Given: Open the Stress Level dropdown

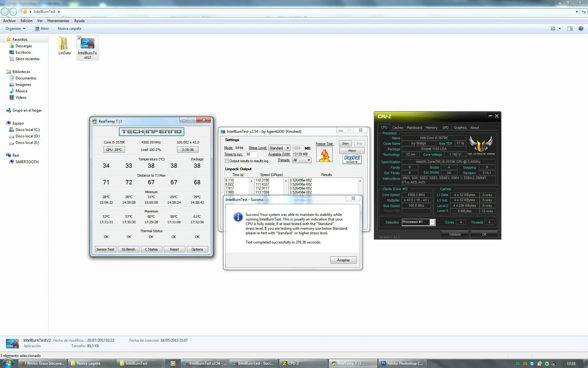Looking at the screenshot, I should [x=279, y=148].
